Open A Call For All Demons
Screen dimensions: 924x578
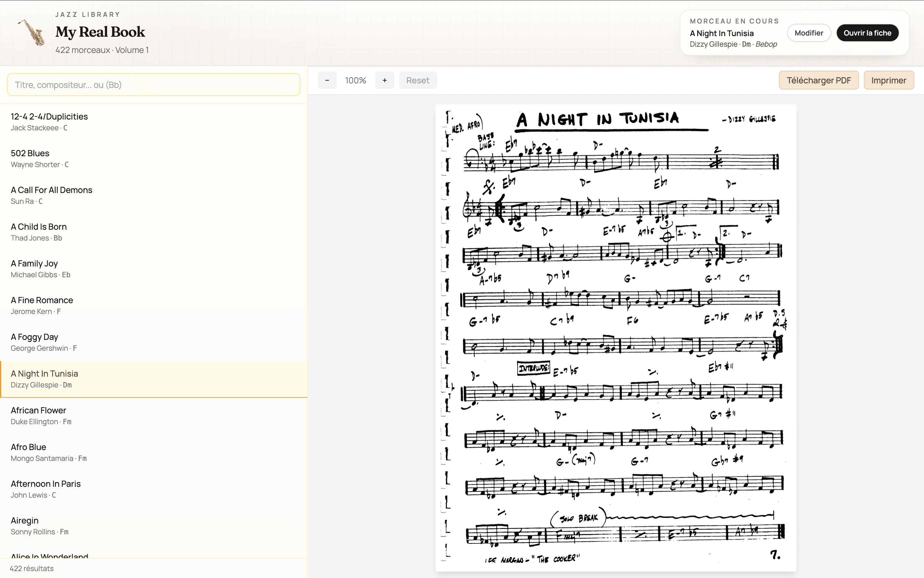[153, 195]
